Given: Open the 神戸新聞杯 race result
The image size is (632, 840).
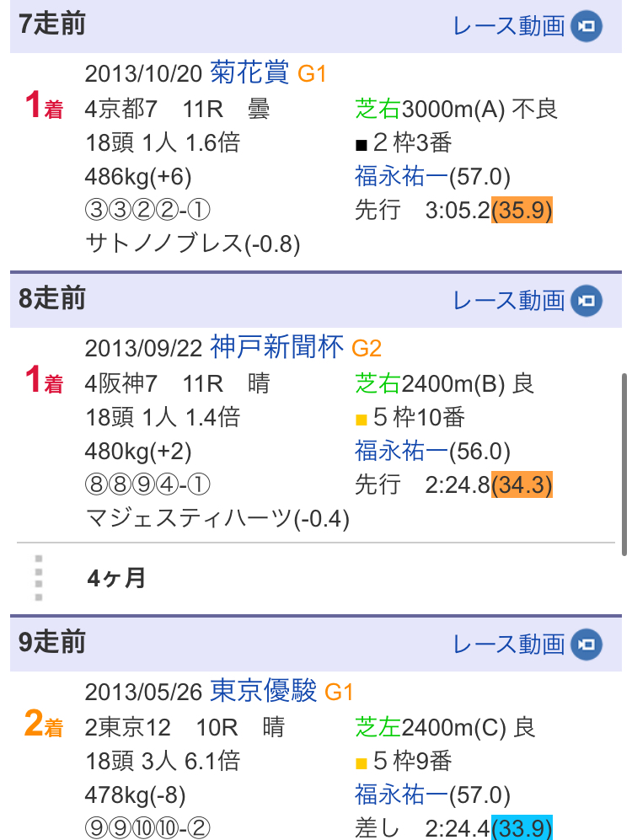Looking at the screenshot, I should (x=277, y=347).
